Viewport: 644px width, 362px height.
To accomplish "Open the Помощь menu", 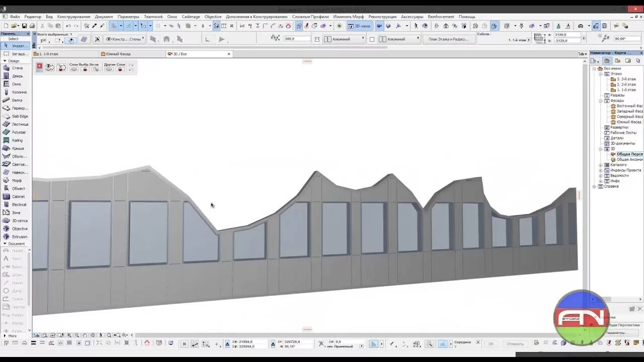I will click(x=467, y=17).
